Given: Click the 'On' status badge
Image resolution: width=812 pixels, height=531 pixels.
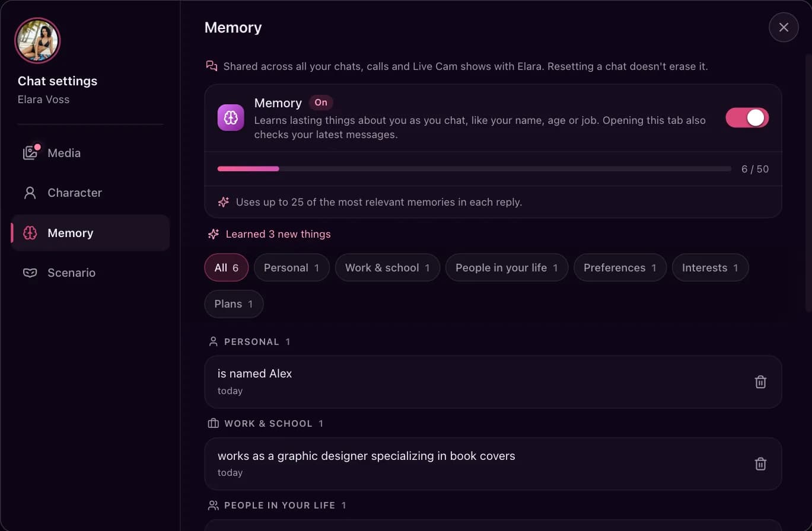Looking at the screenshot, I should [321, 103].
